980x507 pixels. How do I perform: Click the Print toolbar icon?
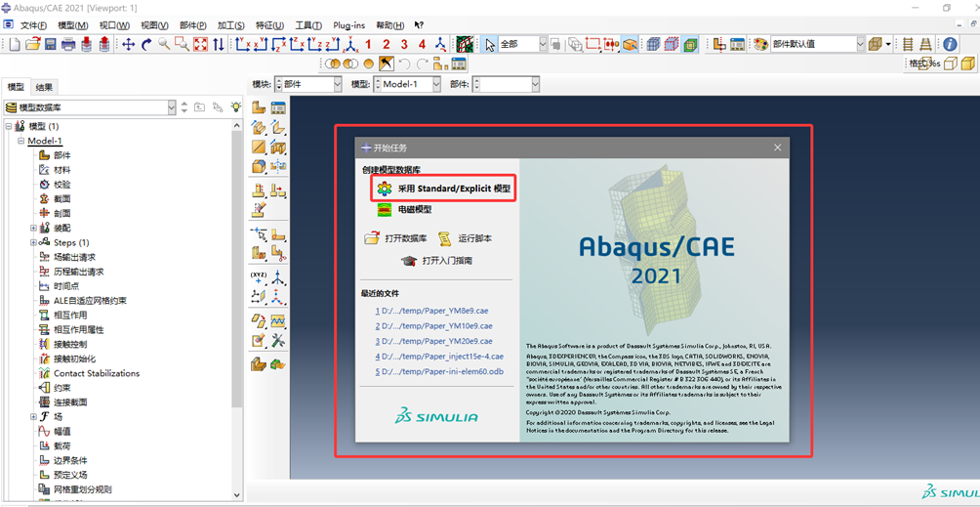[x=68, y=44]
